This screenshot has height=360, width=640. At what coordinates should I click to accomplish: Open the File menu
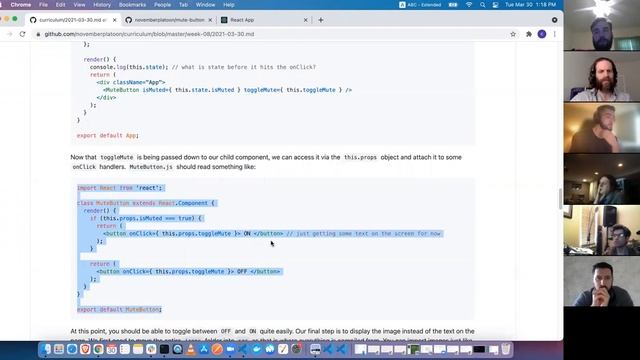coord(43,4)
